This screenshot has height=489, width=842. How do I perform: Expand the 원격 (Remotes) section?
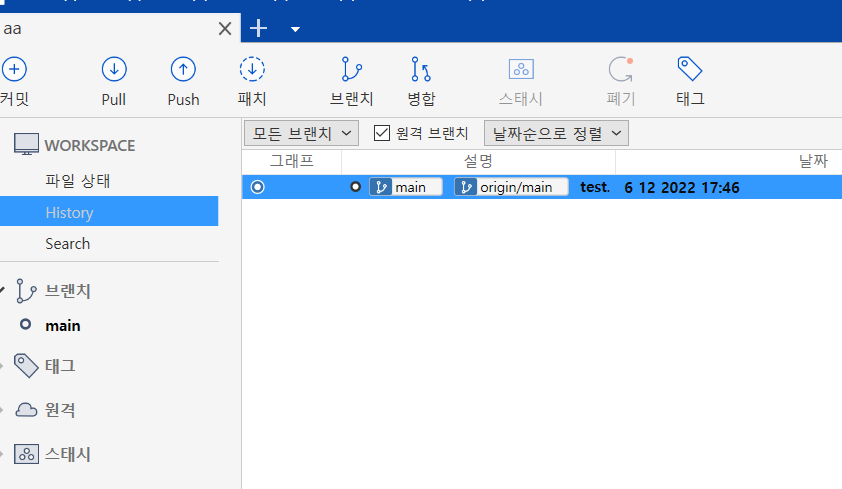point(2,410)
